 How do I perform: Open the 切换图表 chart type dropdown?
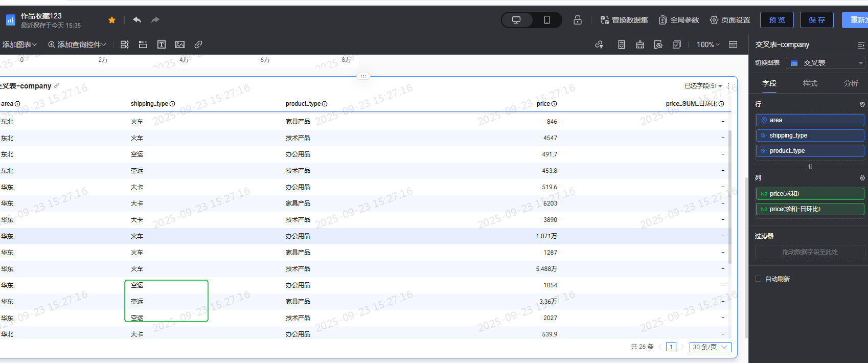[825, 63]
